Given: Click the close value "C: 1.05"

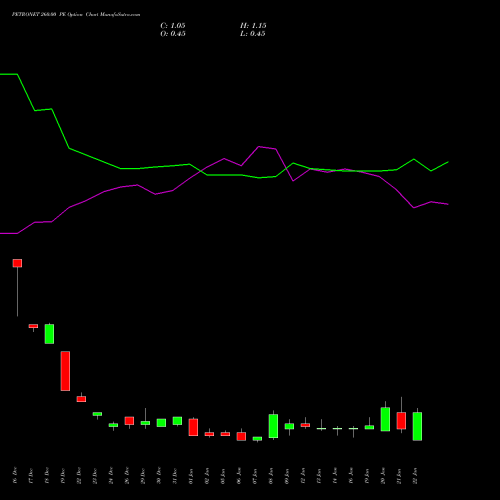Looking at the screenshot, I should [x=173, y=26].
